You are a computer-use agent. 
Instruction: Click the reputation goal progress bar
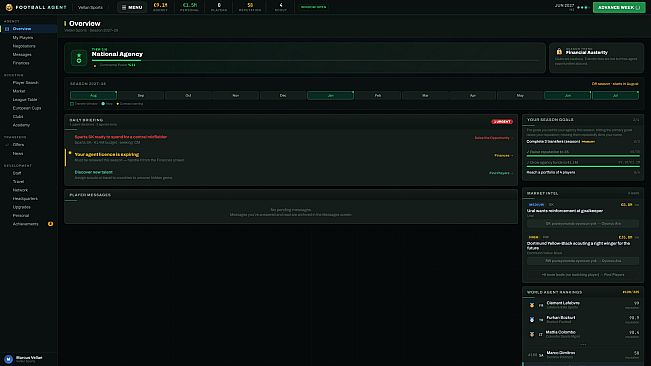click(583, 156)
